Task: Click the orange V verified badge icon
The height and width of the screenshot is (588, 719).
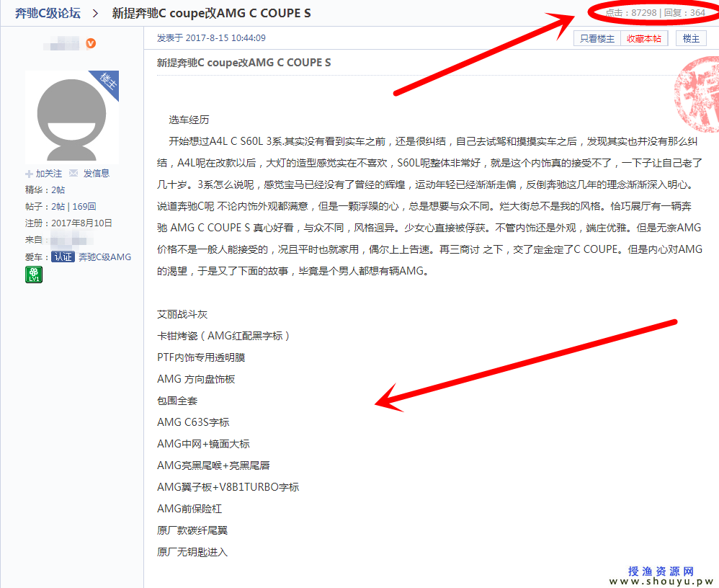Action: [x=91, y=43]
